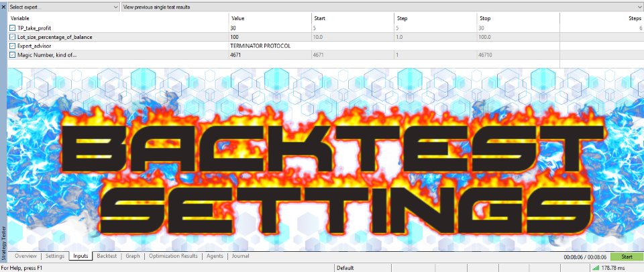Screen dimensions: 644x272
Task: Switch to the Agents tab
Action: click(x=215, y=256)
